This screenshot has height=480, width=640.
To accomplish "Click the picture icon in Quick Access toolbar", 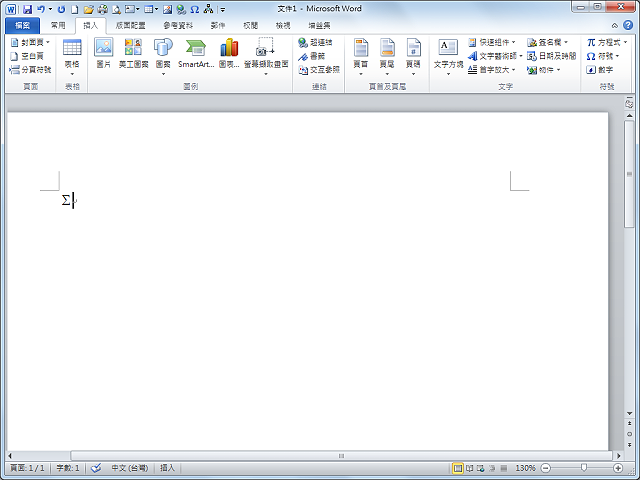I will (167, 9).
